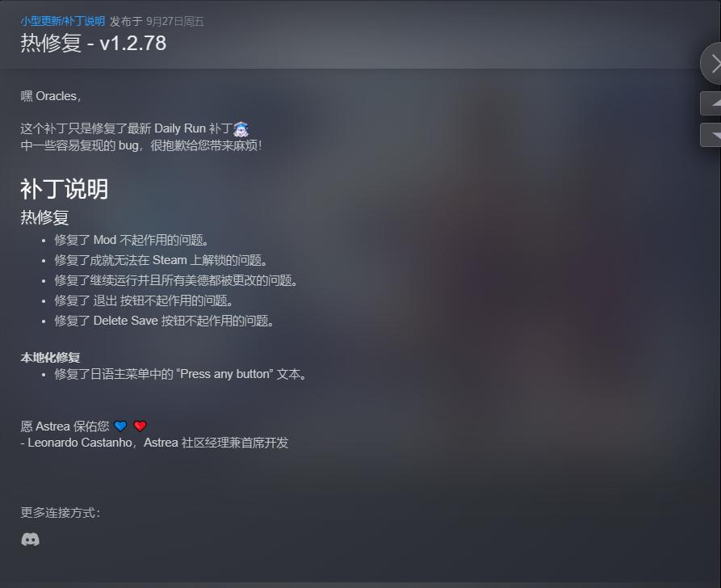The width and height of the screenshot is (721, 588).
Task: Click the 热修复 subheading
Action: point(44,217)
